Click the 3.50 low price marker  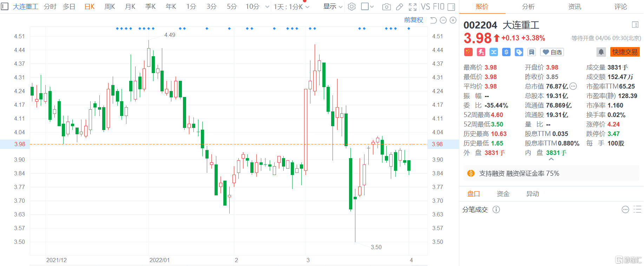376,247
